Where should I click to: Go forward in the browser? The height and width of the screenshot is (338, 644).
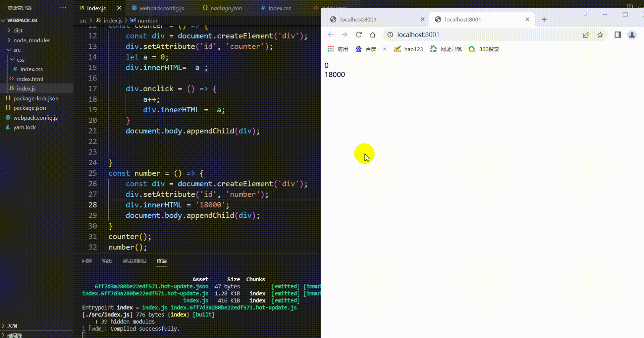pyautogui.click(x=344, y=35)
